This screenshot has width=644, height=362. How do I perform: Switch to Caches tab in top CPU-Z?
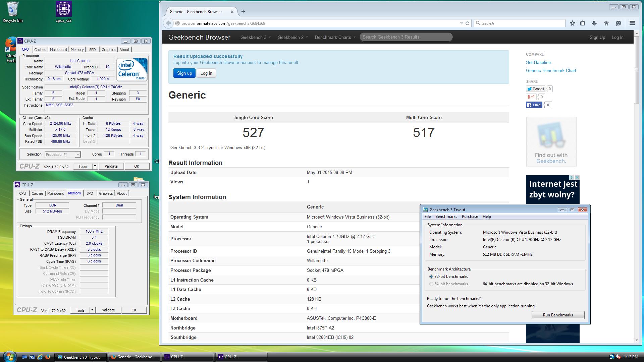pos(40,50)
